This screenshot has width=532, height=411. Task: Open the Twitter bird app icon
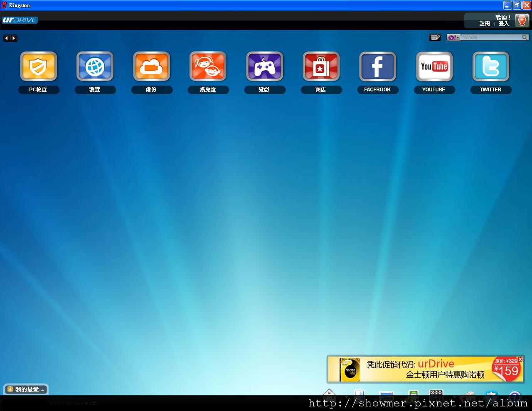(x=491, y=66)
